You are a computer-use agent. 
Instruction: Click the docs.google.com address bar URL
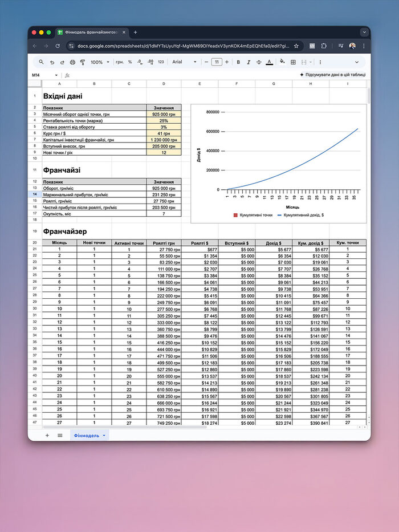[x=183, y=46]
